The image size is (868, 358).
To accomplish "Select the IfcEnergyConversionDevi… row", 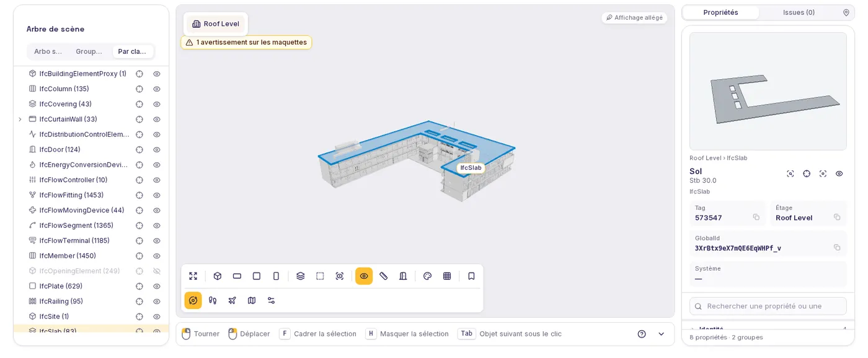I will tap(91, 165).
